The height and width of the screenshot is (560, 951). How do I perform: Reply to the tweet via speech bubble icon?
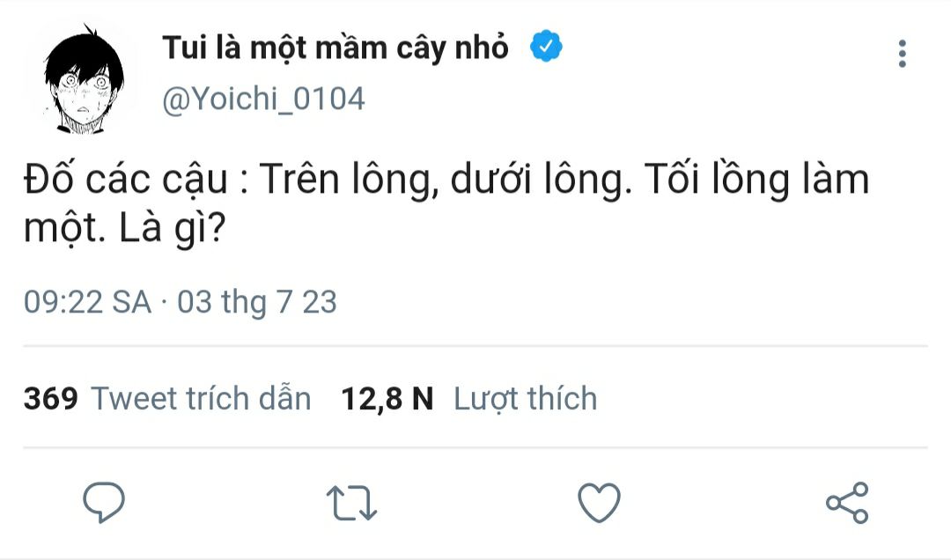click(104, 503)
